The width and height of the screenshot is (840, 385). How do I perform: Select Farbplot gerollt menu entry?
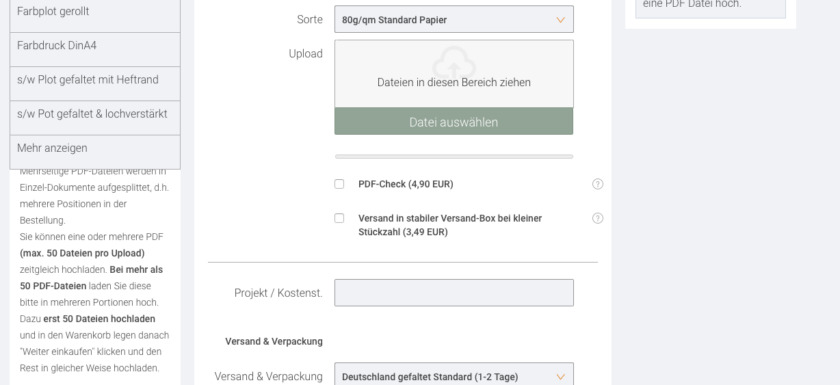[95, 14]
